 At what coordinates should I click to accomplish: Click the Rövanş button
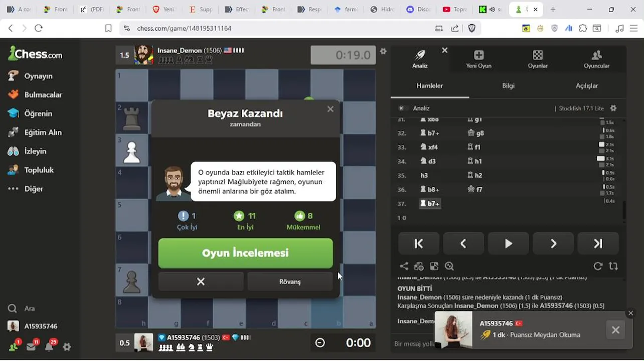coord(290,282)
